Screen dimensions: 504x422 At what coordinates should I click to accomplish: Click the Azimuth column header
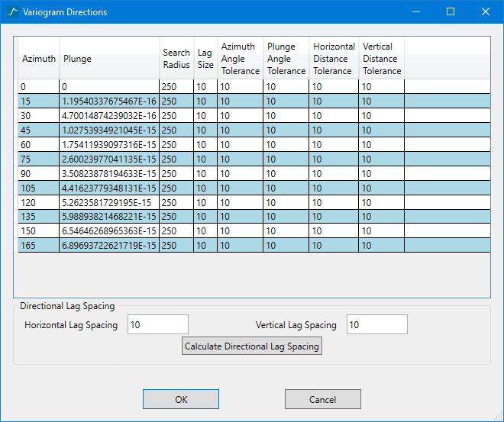pyautogui.click(x=39, y=59)
